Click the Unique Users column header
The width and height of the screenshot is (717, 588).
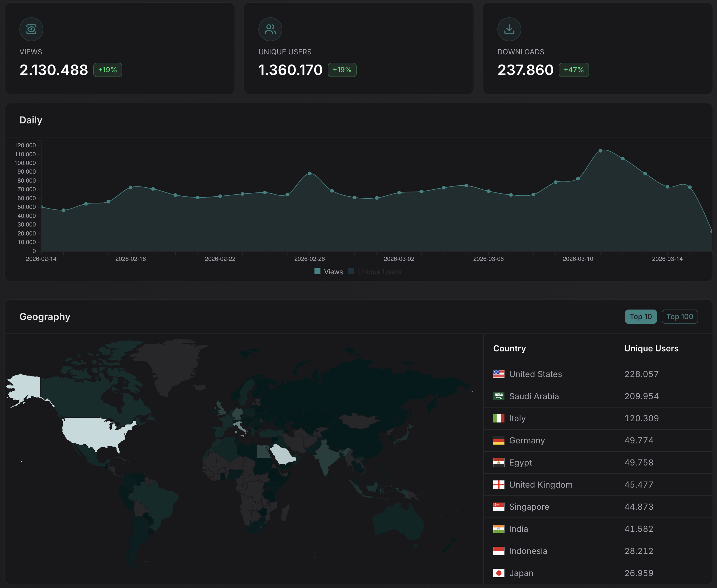[651, 349]
